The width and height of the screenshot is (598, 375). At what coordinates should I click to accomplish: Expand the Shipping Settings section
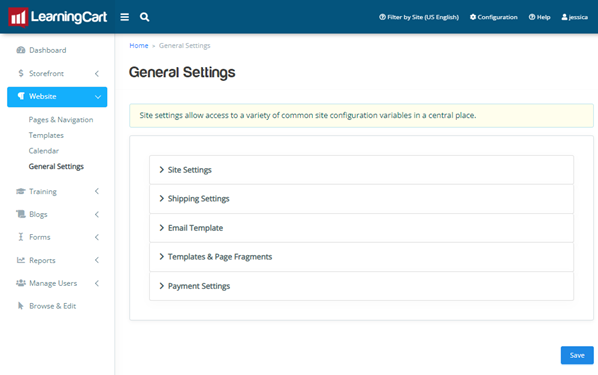(361, 199)
